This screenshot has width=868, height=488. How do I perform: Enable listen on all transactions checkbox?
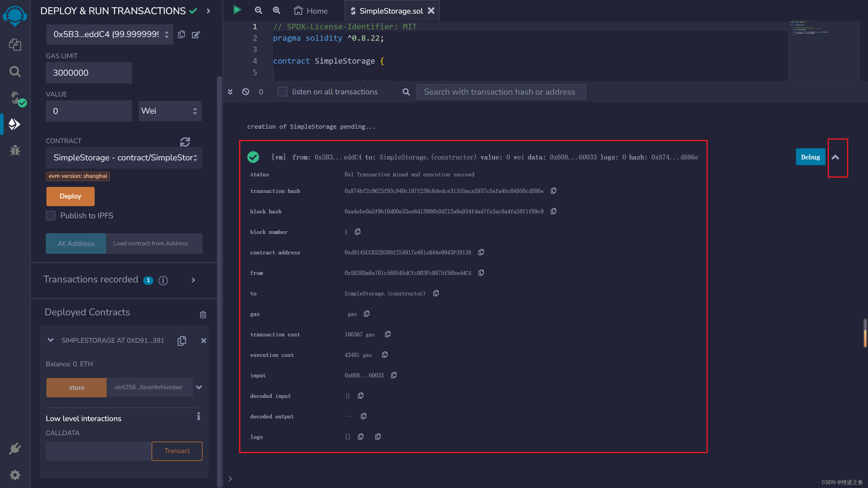click(x=282, y=92)
